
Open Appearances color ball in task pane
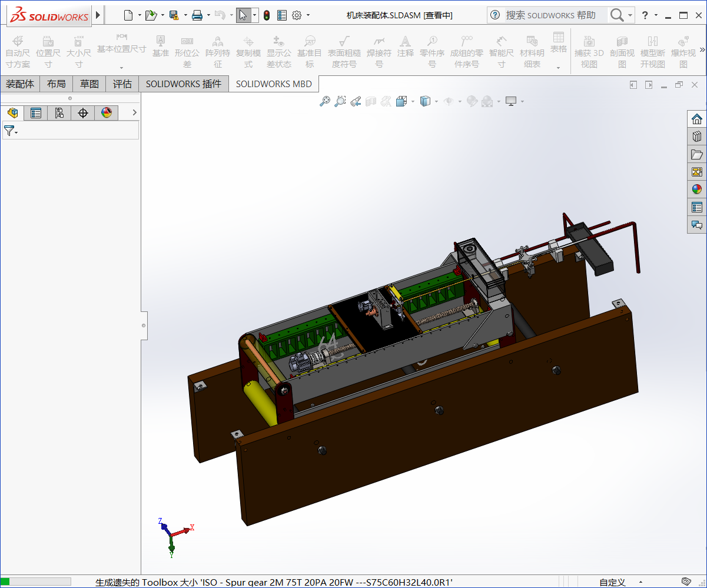(x=697, y=190)
